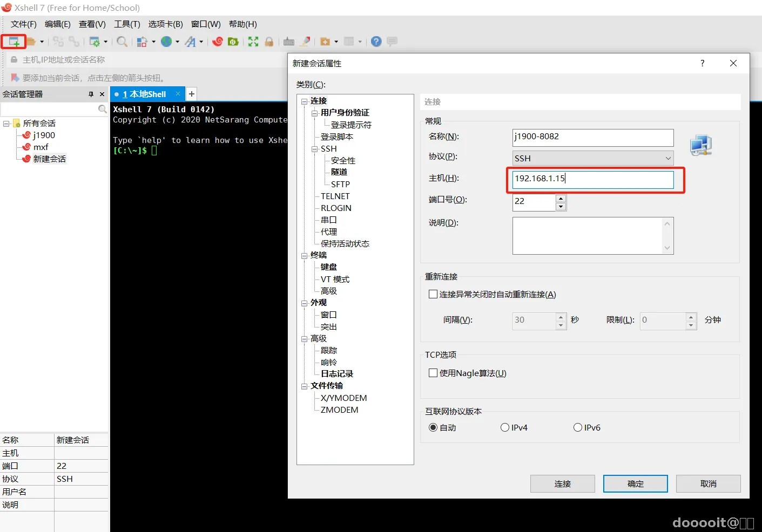Select ZMODEM in the category tree
The image size is (762, 532).
[340, 410]
